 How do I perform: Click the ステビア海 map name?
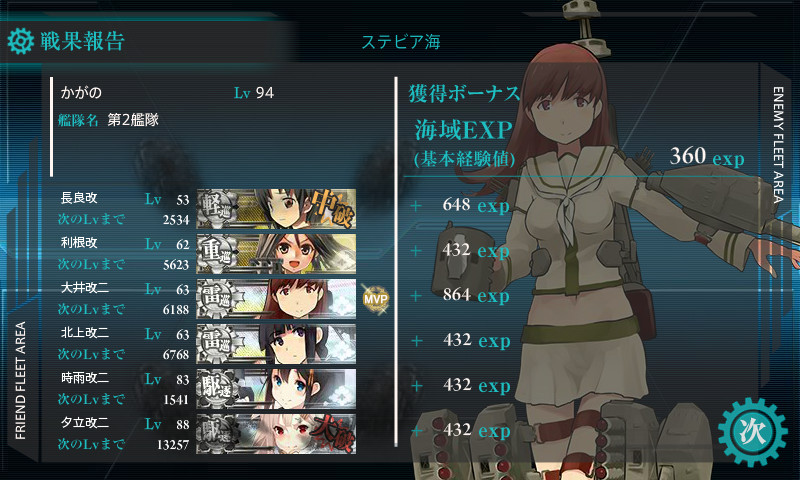[x=401, y=42]
